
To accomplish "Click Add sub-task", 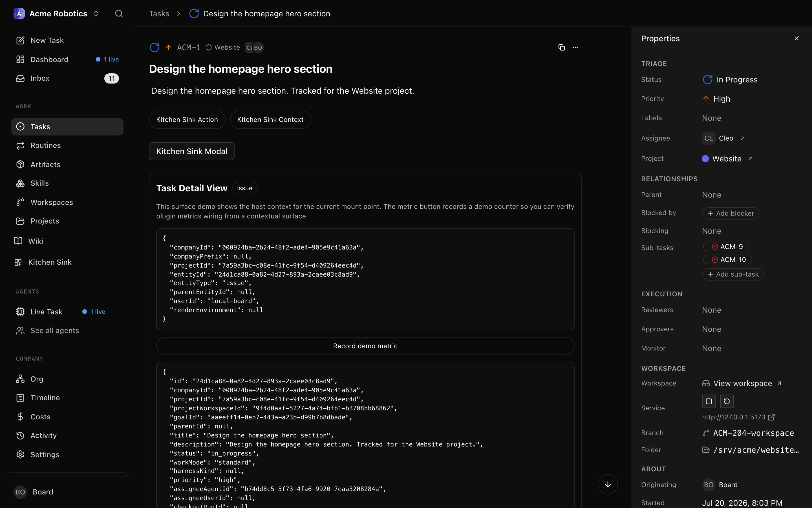I will [x=733, y=274].
